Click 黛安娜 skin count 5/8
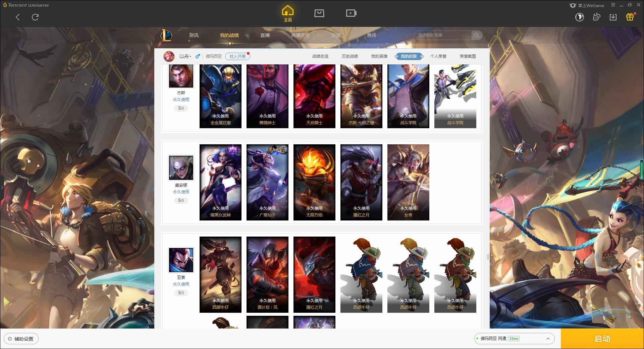 [181, 201]
